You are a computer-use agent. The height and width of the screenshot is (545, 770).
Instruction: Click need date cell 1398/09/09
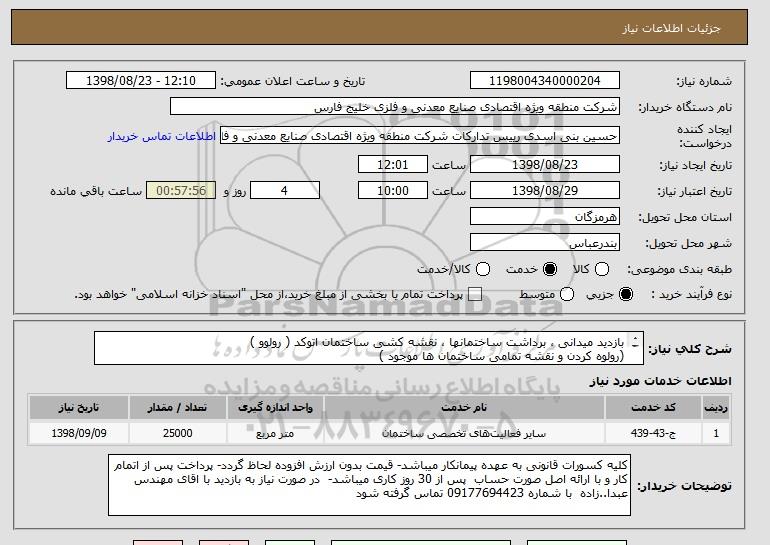pos(79,434)
